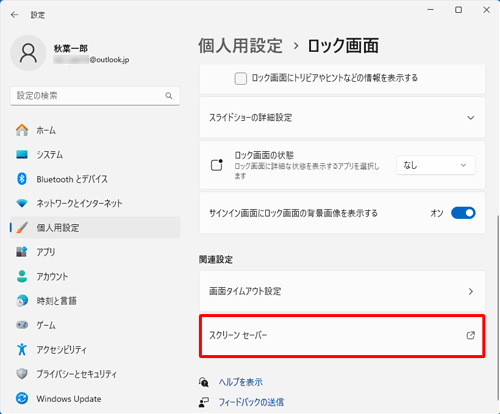Image resolution: width=500 pixels, height=414 pixels.
Task: Open the user profile avatar
Action: point(28,53)
